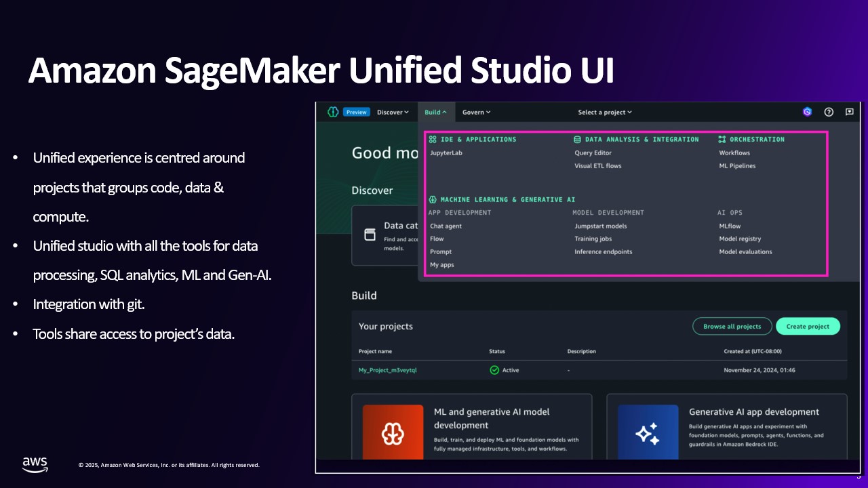Select Model registry under AI Ops

[740, 239]
